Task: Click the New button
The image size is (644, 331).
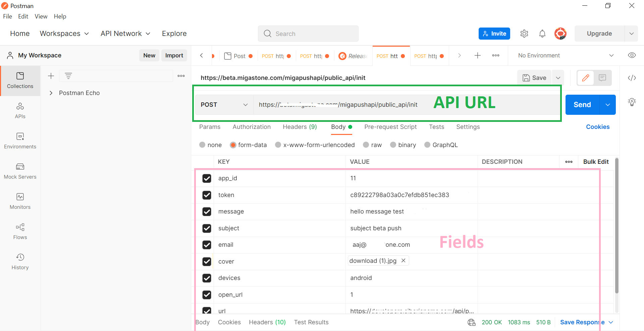Action: 149,55
